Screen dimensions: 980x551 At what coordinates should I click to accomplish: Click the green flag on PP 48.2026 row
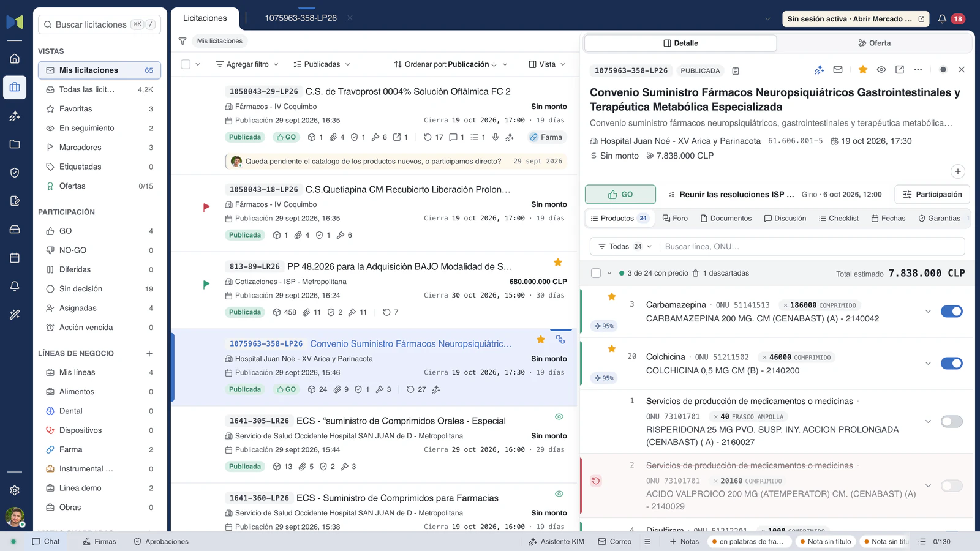coord(206,284)
